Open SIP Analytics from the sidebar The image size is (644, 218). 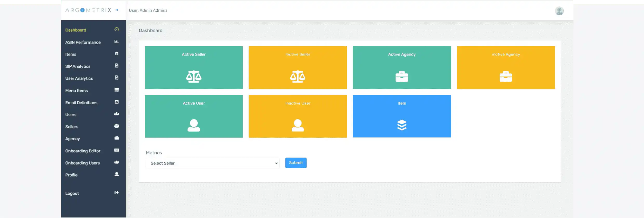78,66
